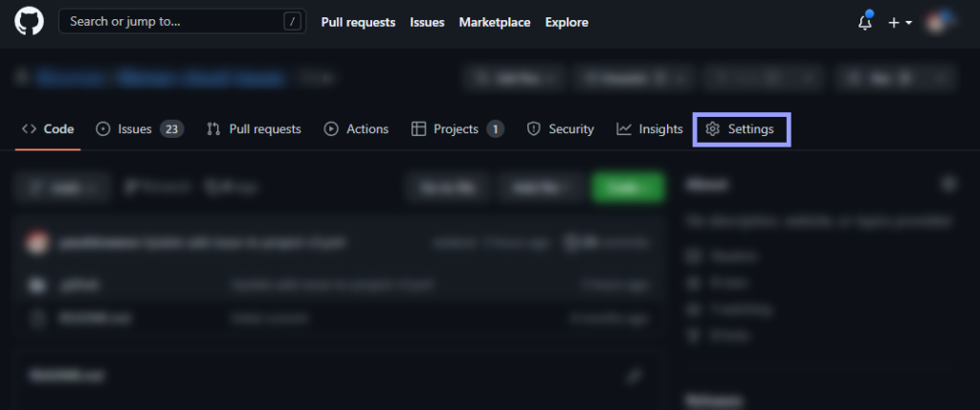Open the user avatar menu
Image resolution: width=980 pixels, height=410 pixels.
click(x=940, y=22)
